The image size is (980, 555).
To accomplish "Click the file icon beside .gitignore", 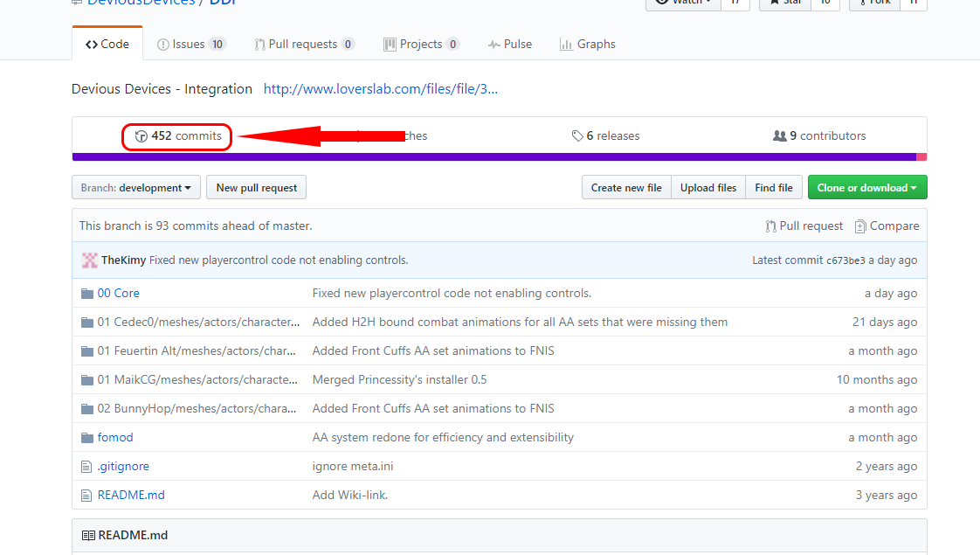I will 86,466.
